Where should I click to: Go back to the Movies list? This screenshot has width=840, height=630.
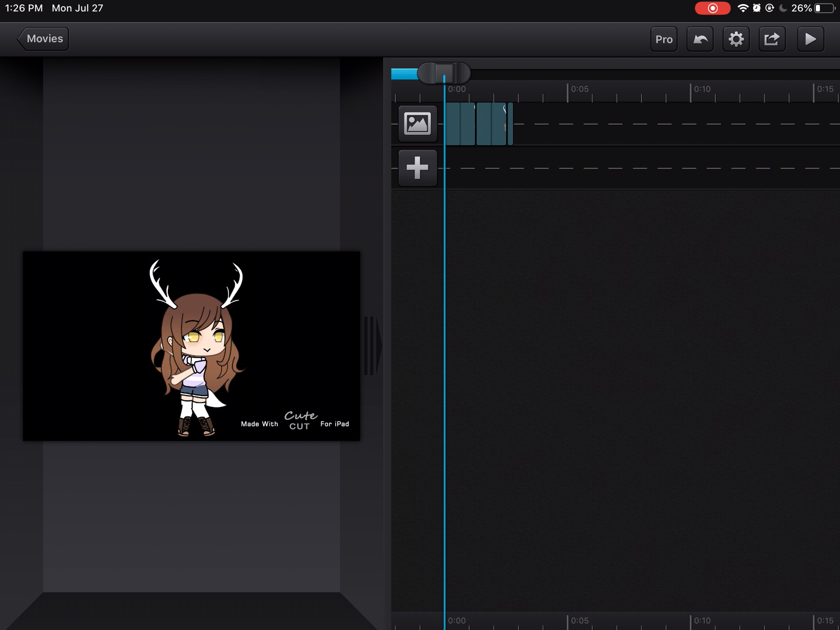tap(43, 39)
